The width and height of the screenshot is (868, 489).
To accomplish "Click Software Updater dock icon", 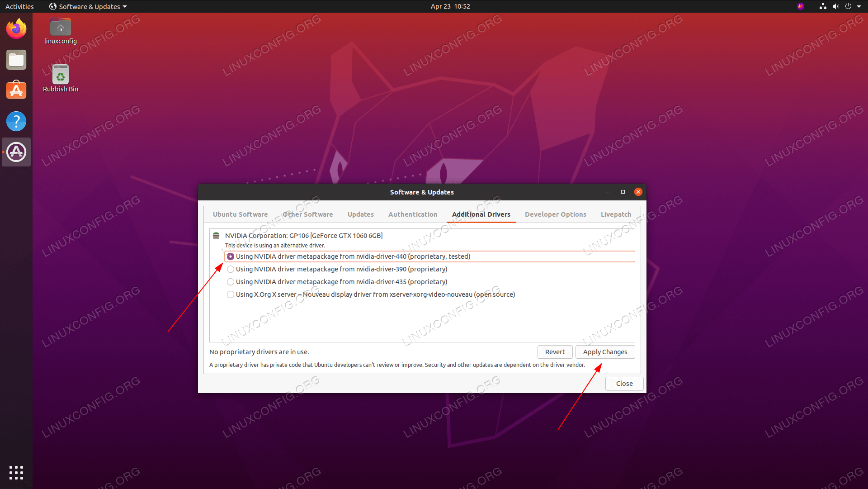I will tap(16, 152).
